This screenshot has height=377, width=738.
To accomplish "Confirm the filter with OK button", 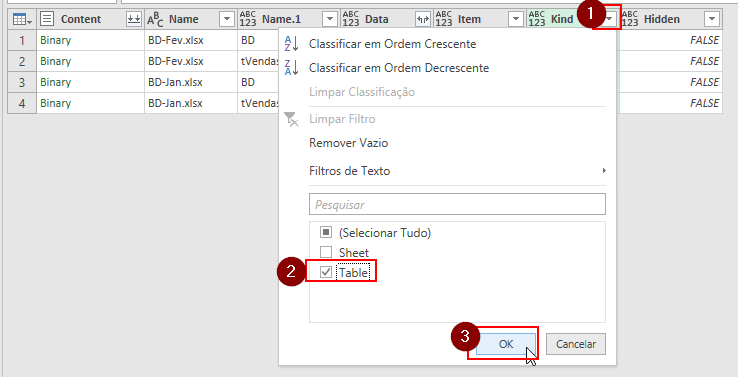I will [x=506, y=344].
